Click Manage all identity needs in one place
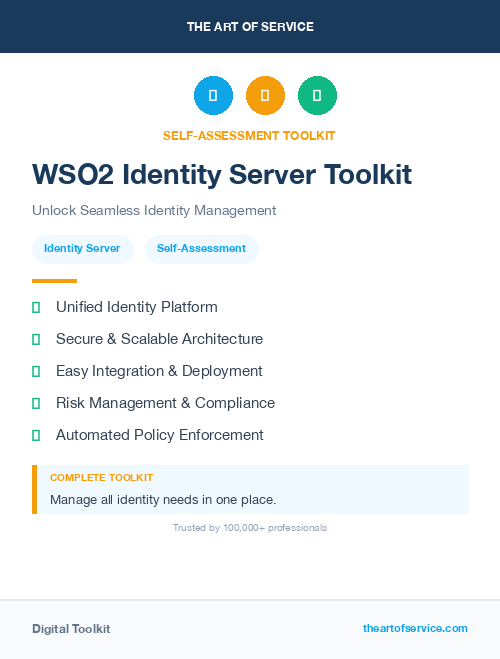The image size is (500, 659). point(163,500)
